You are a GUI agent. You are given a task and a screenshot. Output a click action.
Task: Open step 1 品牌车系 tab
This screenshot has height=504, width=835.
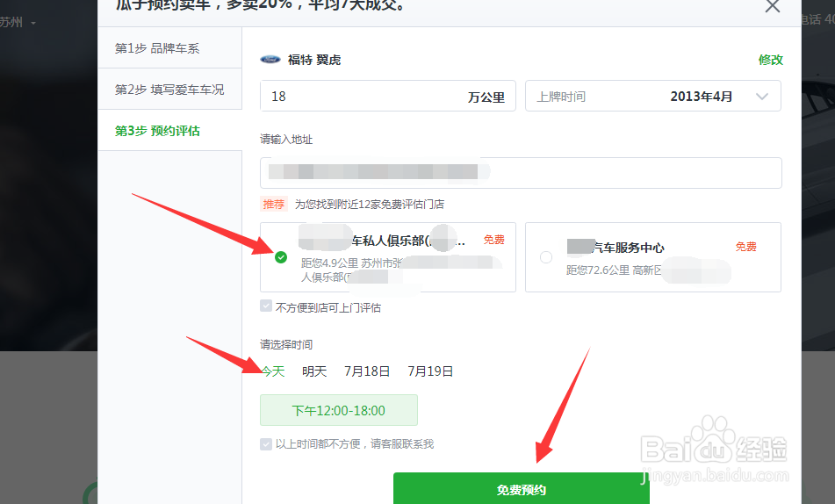coord(169,48)
